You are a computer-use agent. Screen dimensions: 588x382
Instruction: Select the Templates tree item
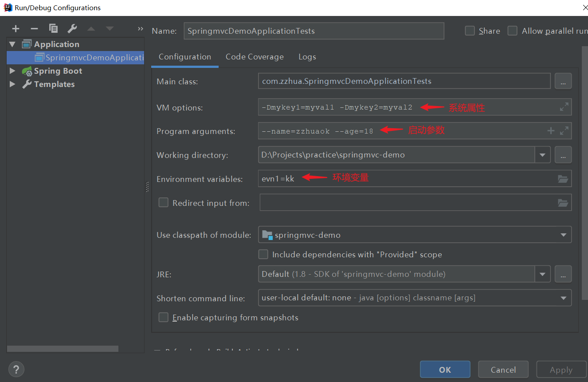pyautogui.click(x=54, y=84)
